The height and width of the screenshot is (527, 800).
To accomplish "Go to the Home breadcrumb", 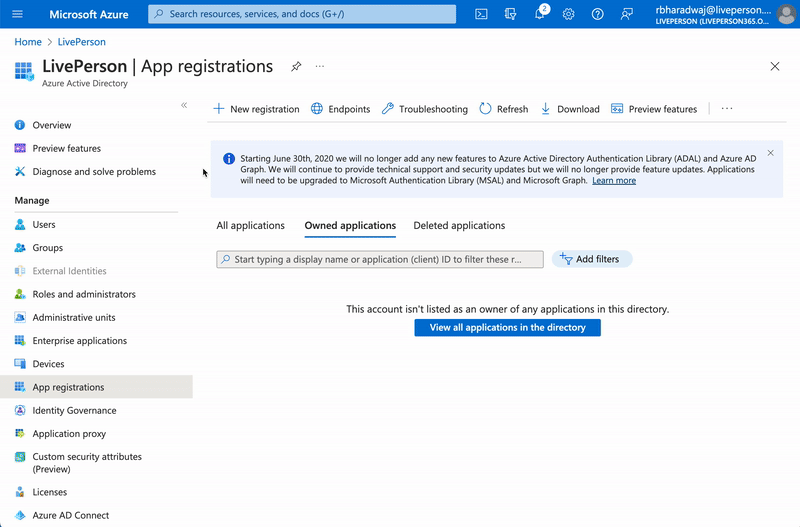I will click(x=28, y=42).
